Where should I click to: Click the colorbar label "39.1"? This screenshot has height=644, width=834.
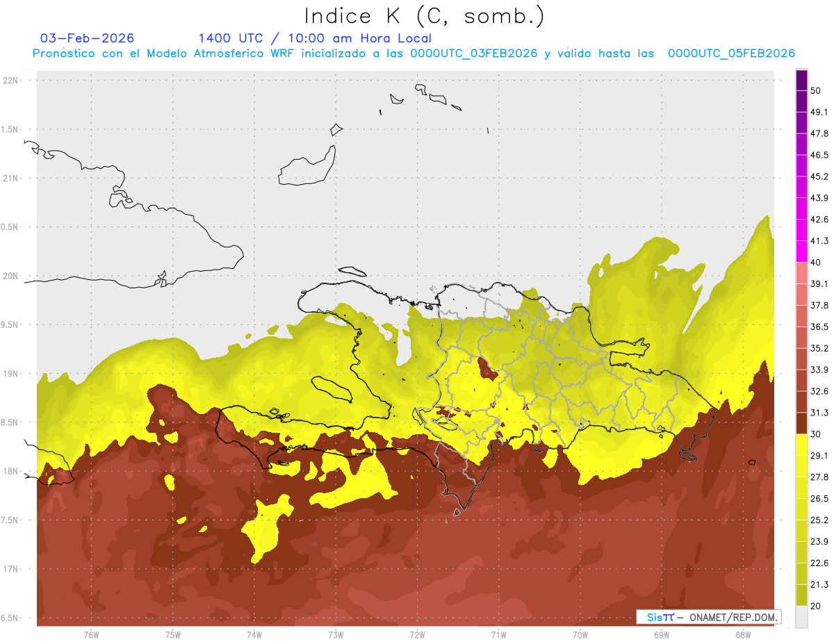[x=819, y=284]
